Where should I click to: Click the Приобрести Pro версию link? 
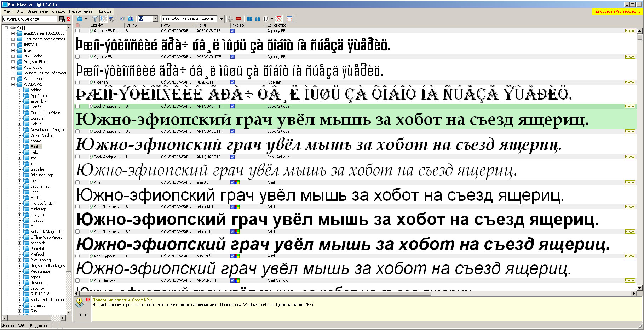[616, 11]
